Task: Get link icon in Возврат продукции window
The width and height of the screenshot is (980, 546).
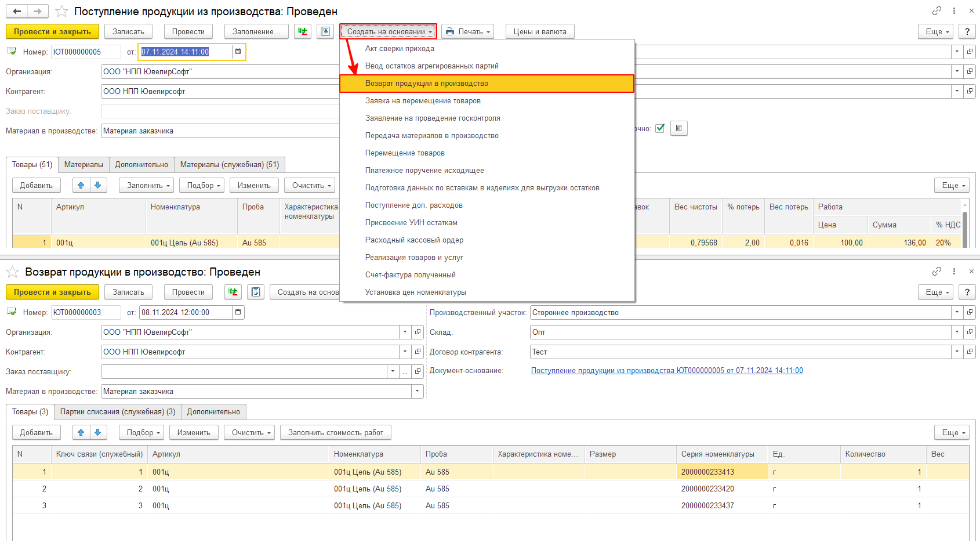Action: point(937,272)
